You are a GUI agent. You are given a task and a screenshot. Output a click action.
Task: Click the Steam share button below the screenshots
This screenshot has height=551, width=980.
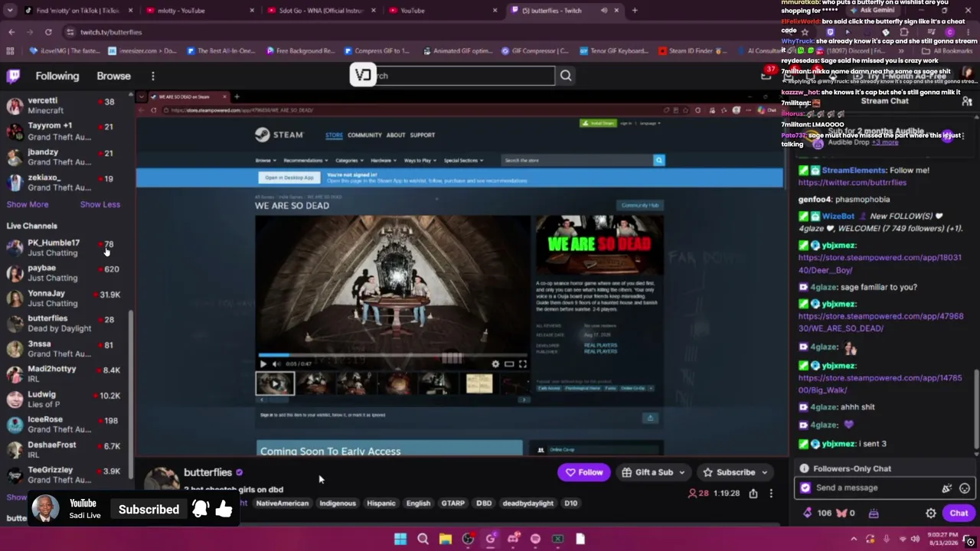[x=650, y=418]
